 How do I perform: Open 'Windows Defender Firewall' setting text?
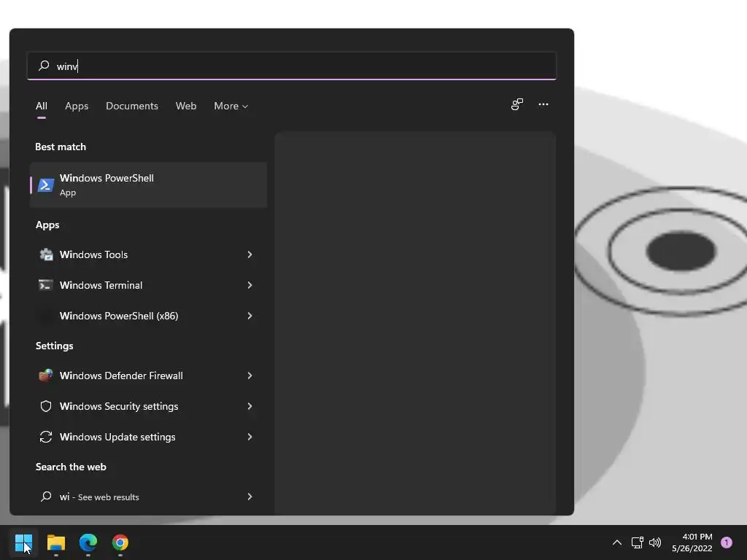coord(121,376)
